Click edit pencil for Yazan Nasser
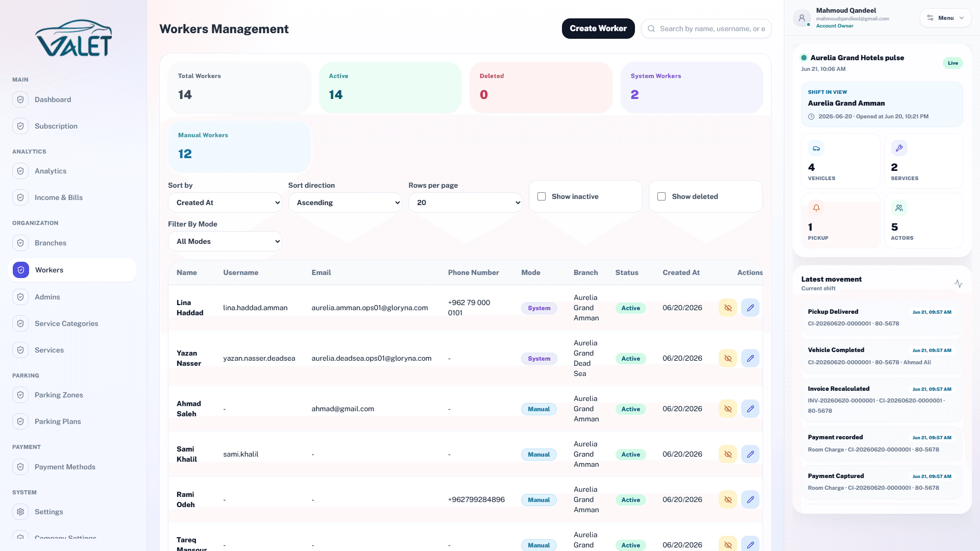980x551 pixels. pyautogui.click(x=750, y=358)
